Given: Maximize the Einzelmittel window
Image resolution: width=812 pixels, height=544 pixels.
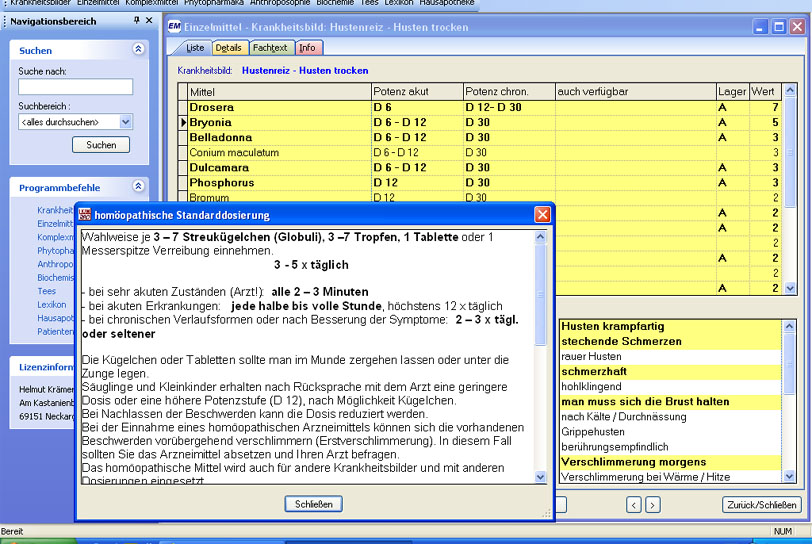Looking at the screenshot, I should [780, 27].
